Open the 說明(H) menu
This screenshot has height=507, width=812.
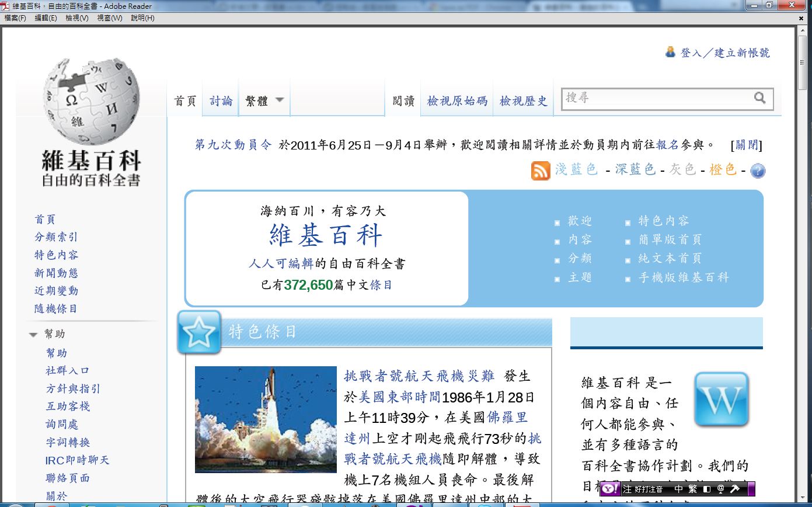click(143, 18)
